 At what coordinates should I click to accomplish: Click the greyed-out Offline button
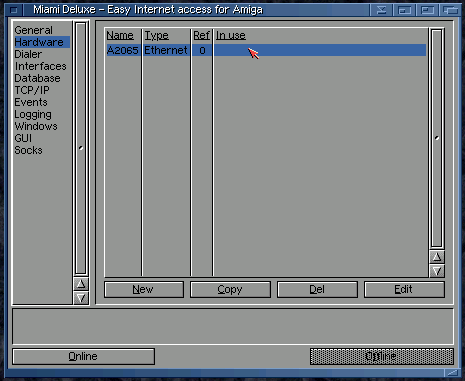[382, 356]
